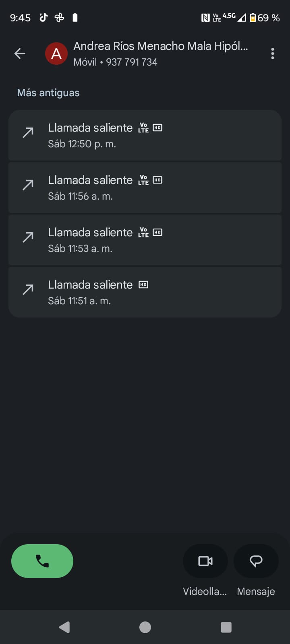The image size is (290, 644).
Task: Open recent apps with square button
Action: click(x=226, y=627)
